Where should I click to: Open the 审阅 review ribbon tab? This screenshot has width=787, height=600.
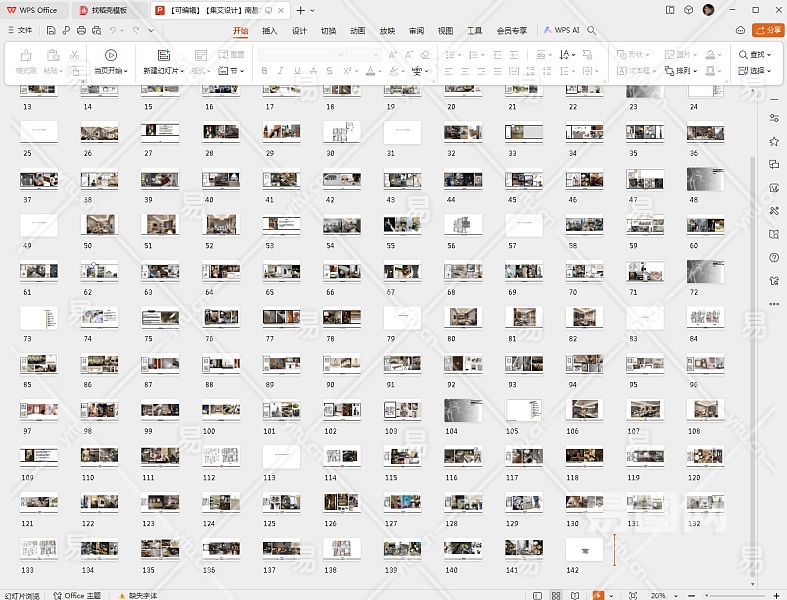(416, 31)
